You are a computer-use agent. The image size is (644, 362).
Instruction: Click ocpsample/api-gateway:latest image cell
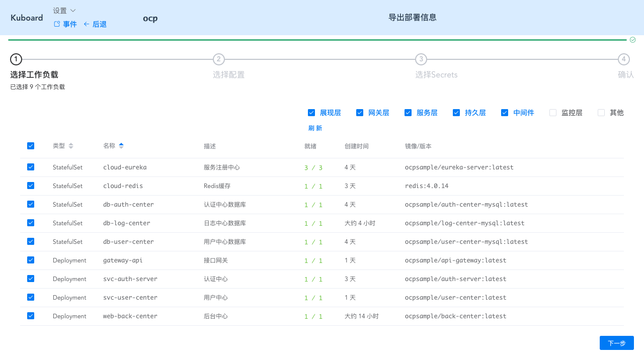click(456, 260)
